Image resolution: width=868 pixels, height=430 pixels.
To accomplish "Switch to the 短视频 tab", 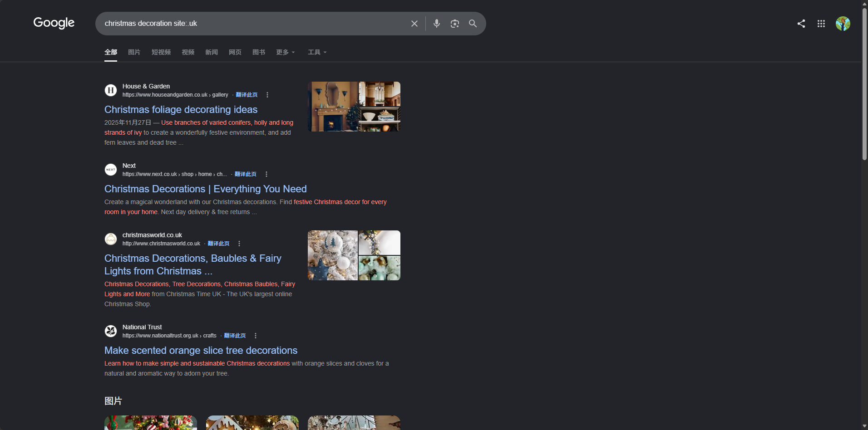I will tap(161, 52).
